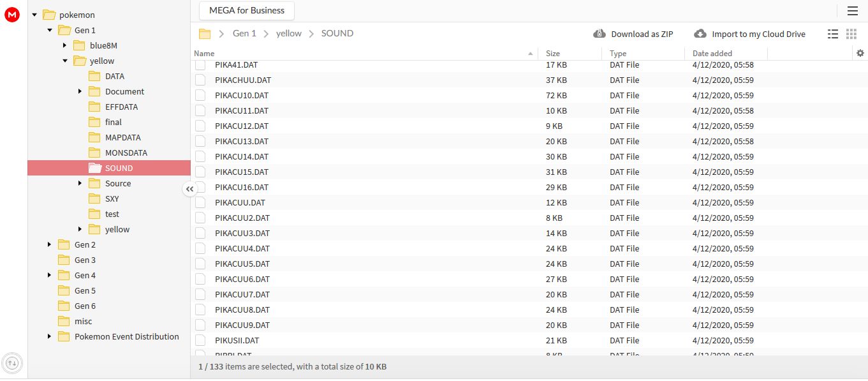The height and width of the screenshot is (381, 868).
Task: Open the test folder in tree
Action: [112, 214]
